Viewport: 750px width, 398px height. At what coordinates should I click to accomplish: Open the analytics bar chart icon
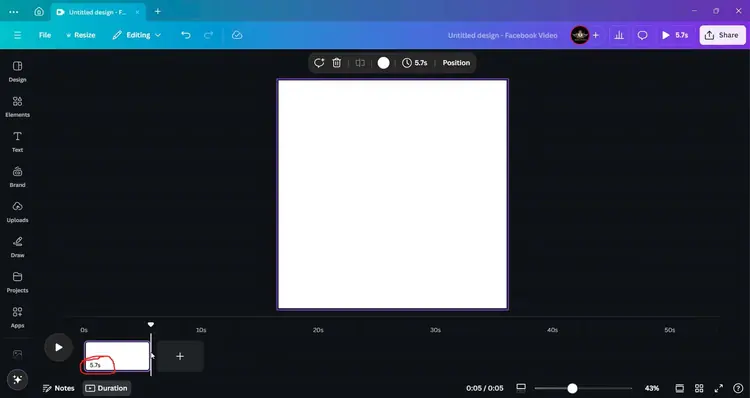coord(619,35)
